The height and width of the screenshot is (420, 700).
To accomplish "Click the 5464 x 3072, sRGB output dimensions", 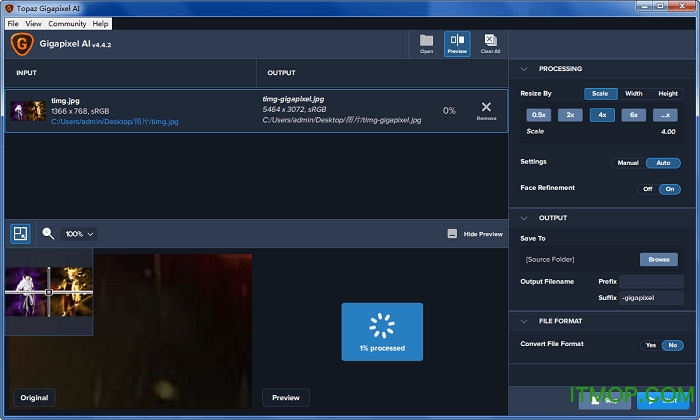I will tap(294, 109).
